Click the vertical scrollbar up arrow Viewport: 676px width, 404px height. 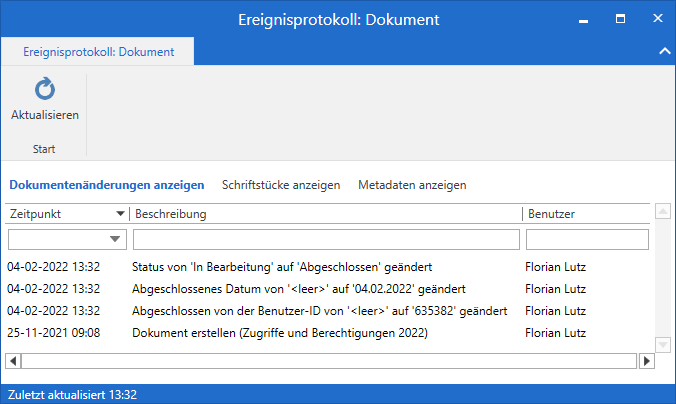tap(662, 212)
